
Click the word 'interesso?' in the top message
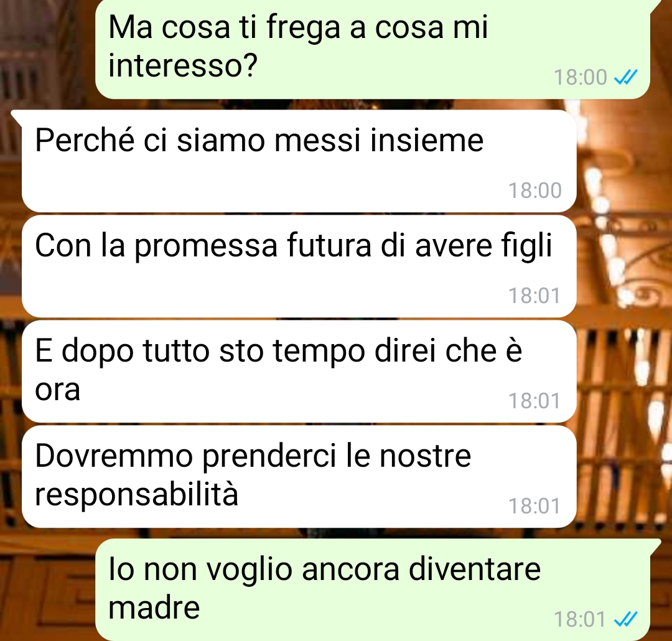(182, 65)
